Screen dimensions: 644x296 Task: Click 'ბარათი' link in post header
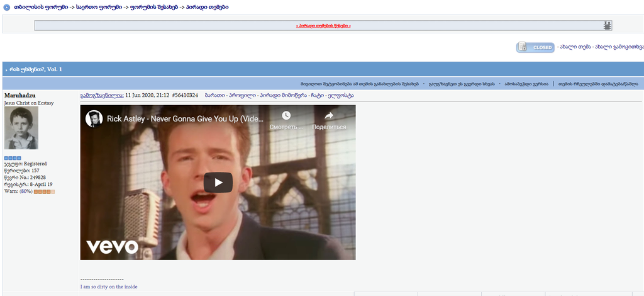click(x=214, y=95)
